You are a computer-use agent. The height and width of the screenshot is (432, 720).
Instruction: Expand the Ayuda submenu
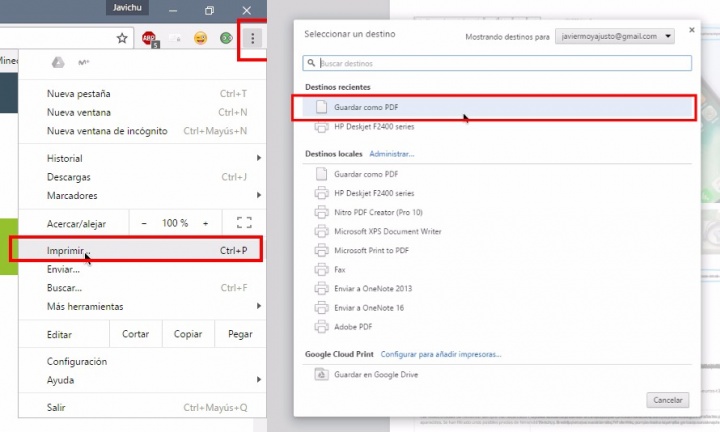coord(142,380)
